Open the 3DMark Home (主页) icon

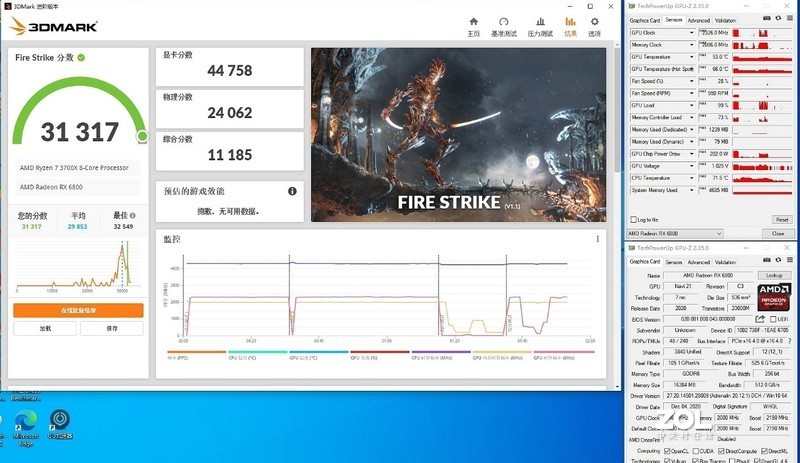pyautogui.click(x=473, y=22)
